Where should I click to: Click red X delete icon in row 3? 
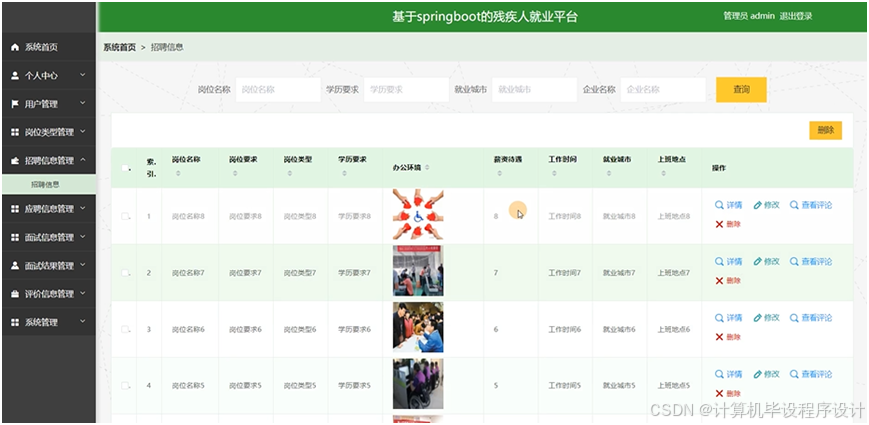(x=719, y=337)
